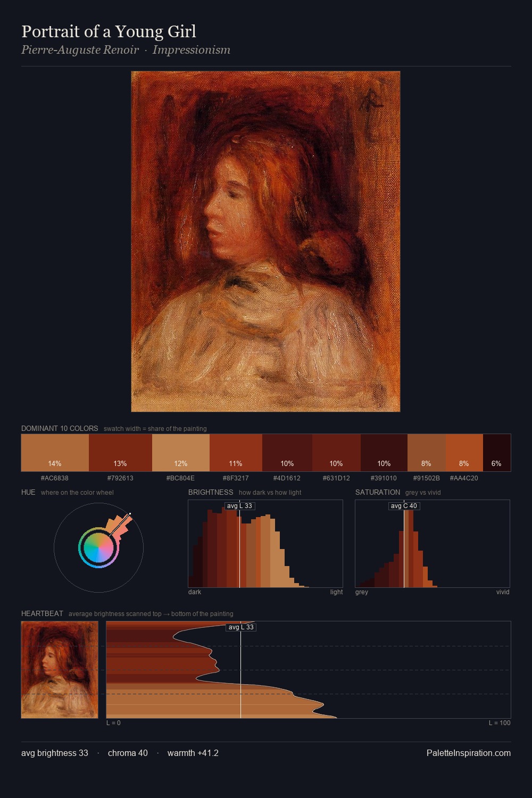Click the #631D12 color swatch
Viewport: 532px width, 798px height.
tap(336, 453)
